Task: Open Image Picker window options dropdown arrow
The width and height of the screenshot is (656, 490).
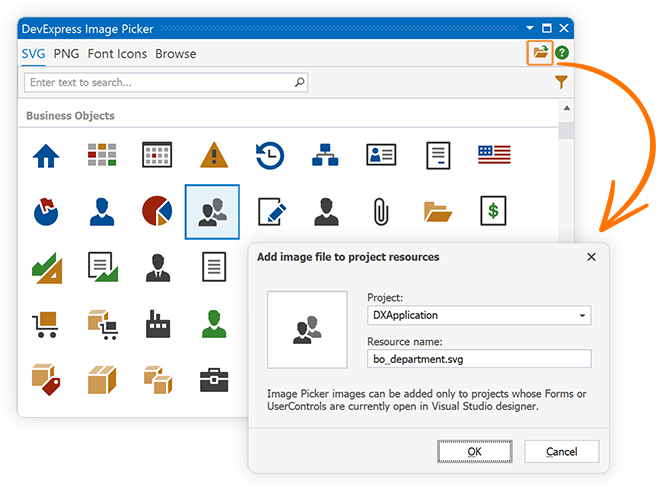Action: tap(530, 28)
